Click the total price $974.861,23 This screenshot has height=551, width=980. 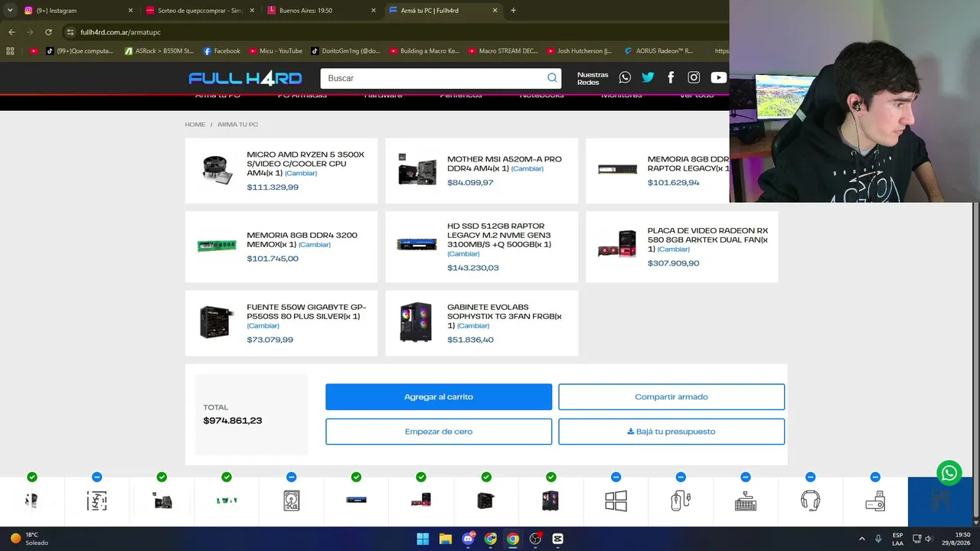233,421
